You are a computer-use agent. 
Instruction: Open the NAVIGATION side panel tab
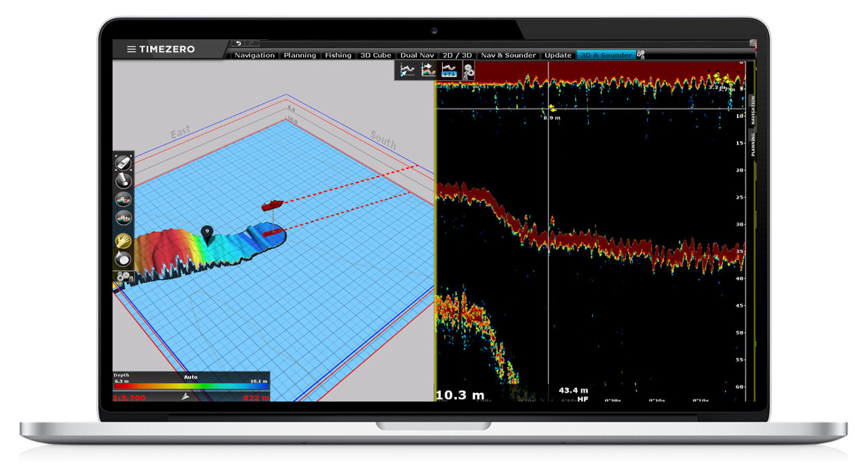[x=753, y=109]
